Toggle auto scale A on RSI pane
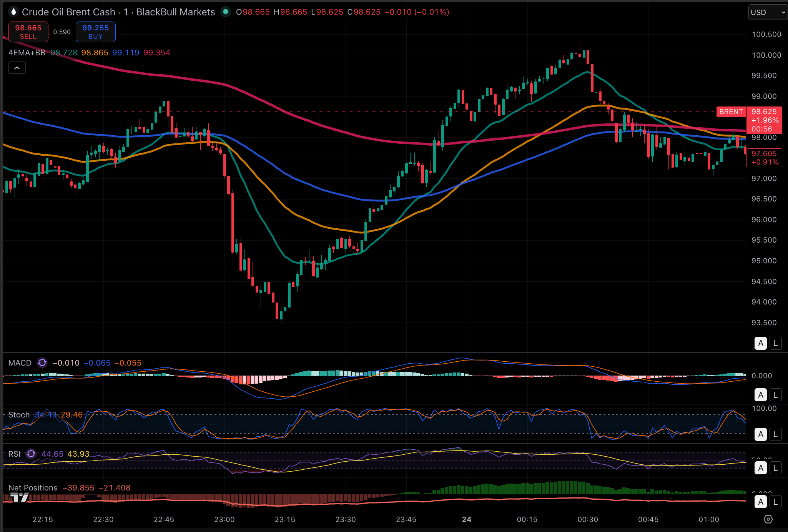The height and width of the screenshot is (532, 788). 760,468
